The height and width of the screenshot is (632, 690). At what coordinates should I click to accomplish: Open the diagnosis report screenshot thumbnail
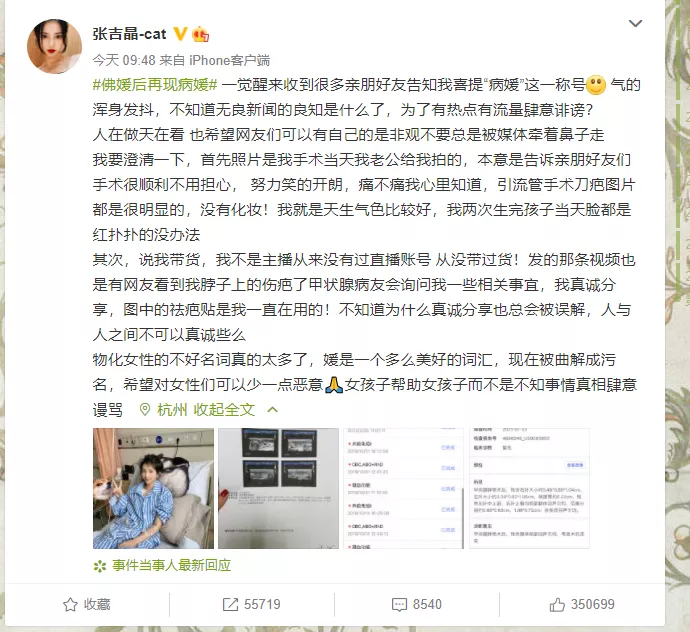coord(529,489)
